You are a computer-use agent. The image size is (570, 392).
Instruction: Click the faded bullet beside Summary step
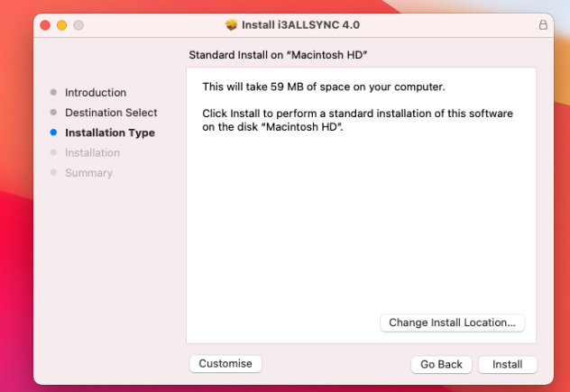coord(53,173)
